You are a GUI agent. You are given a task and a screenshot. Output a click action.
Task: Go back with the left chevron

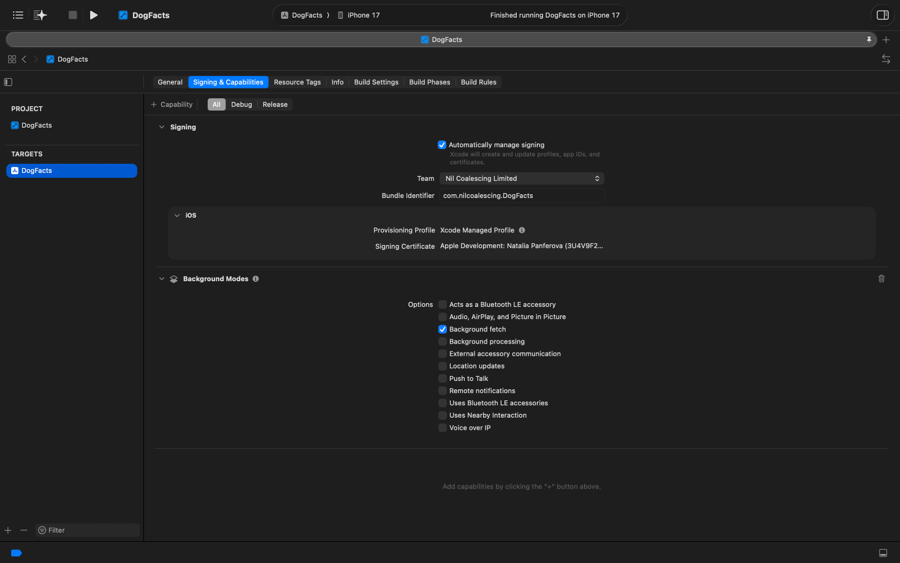pyautogui.click(x=24, y=59)
